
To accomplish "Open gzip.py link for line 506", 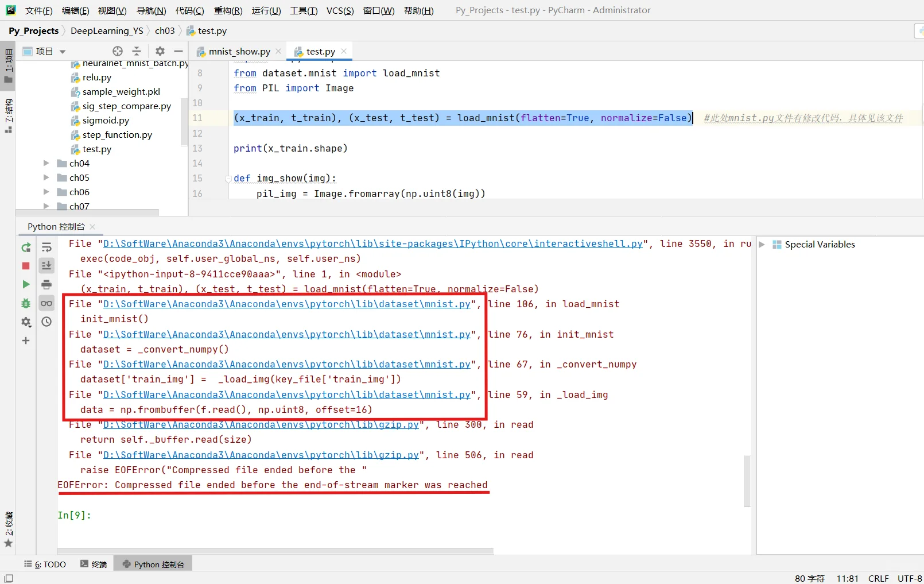I will tap(261, 455).
